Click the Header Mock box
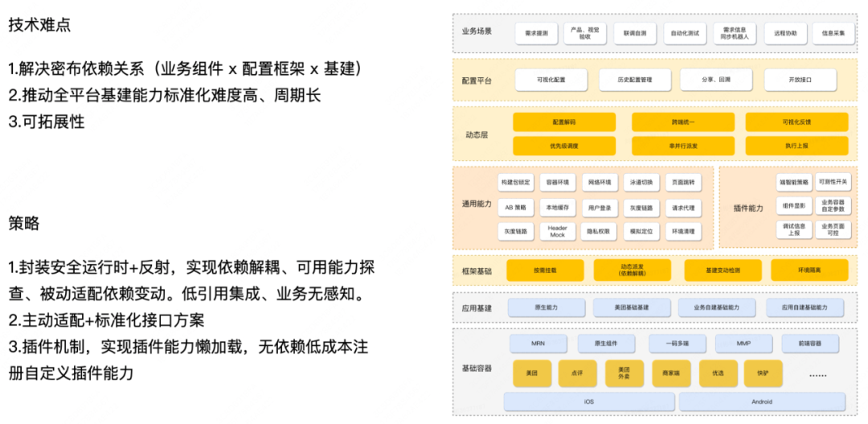Screen dimensions: 868x424 (x=558, y=231)
